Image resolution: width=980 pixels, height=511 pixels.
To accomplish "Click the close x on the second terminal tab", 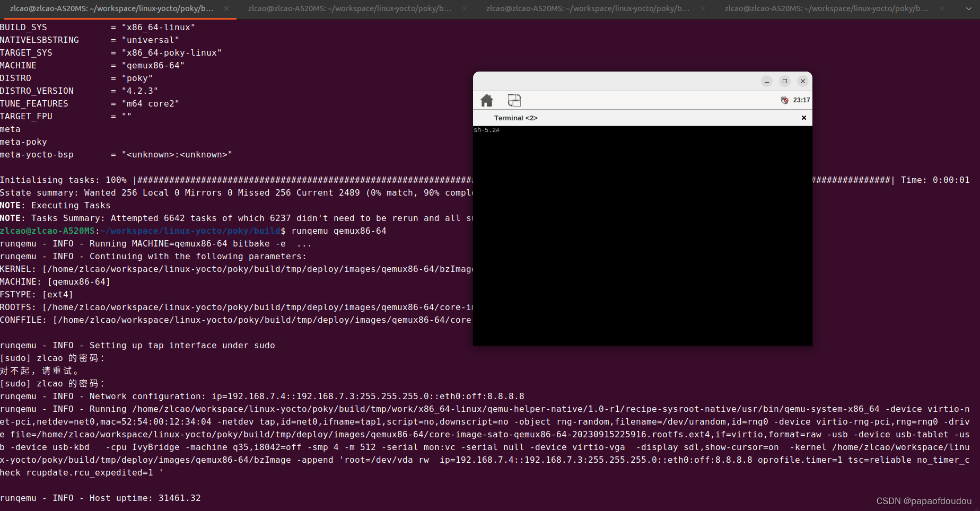I will click(x=465, y=8).
